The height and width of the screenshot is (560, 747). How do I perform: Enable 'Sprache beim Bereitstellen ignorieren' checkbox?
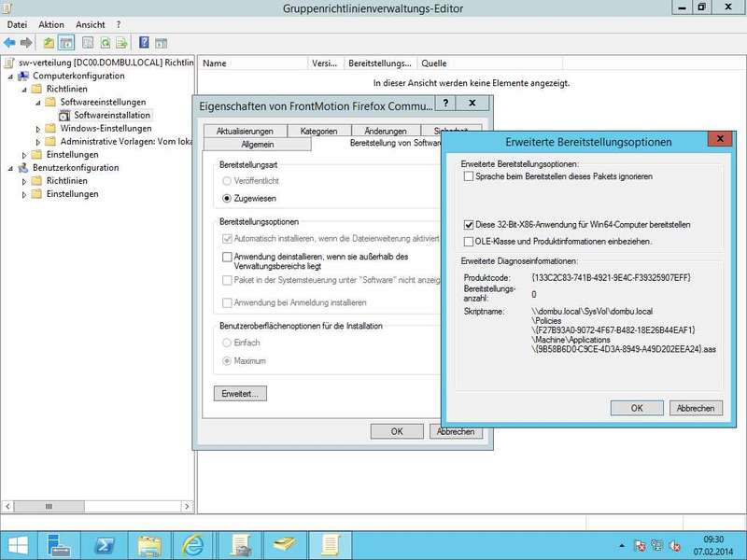coord(469,176)
